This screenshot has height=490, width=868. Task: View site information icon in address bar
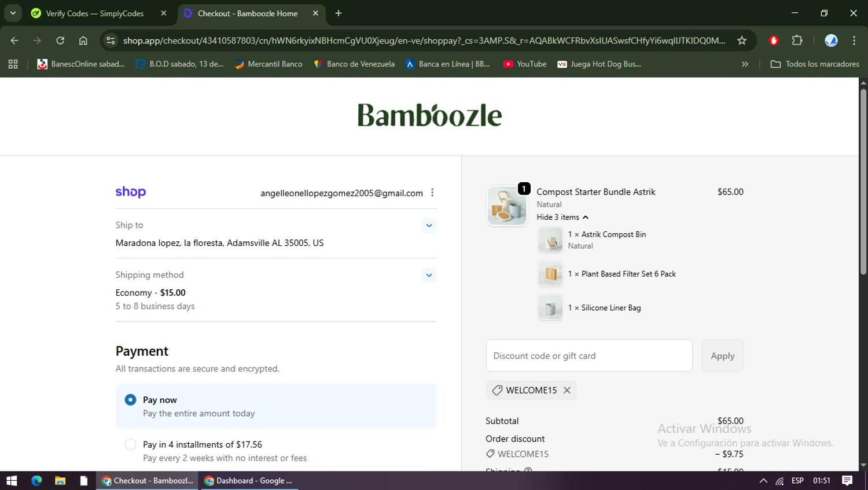[x=111, y=40]
